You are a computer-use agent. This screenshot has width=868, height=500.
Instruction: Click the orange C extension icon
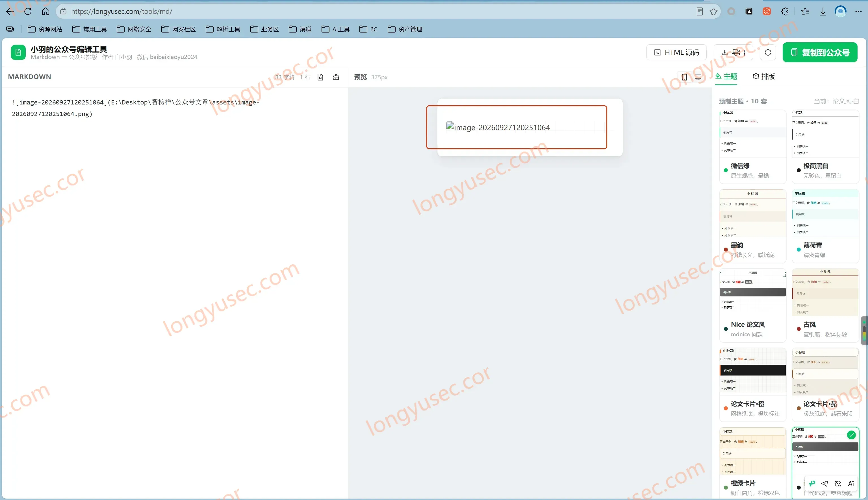coord(767,11)
